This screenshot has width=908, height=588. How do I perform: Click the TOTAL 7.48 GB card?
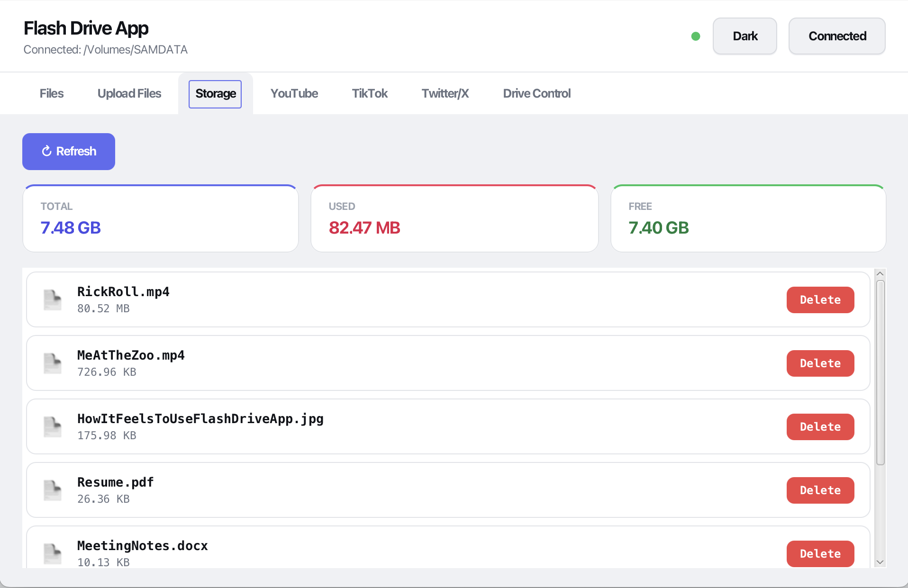point(161,218)
